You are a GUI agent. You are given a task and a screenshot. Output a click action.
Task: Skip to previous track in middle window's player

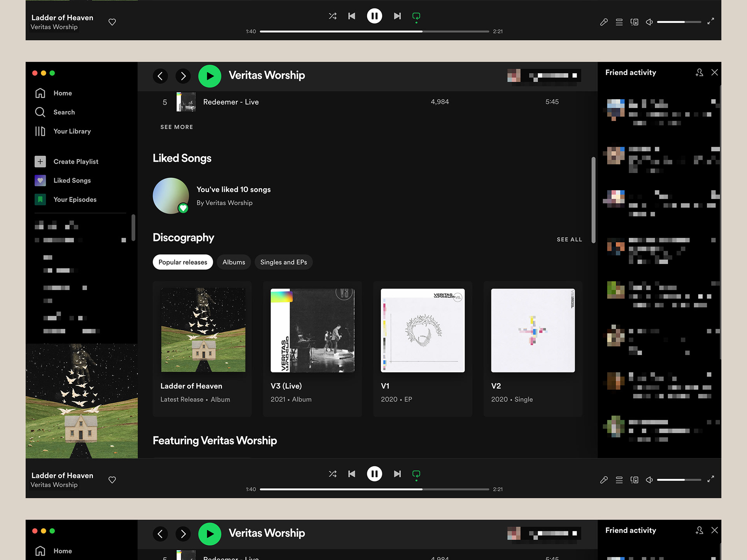point(352,474)
